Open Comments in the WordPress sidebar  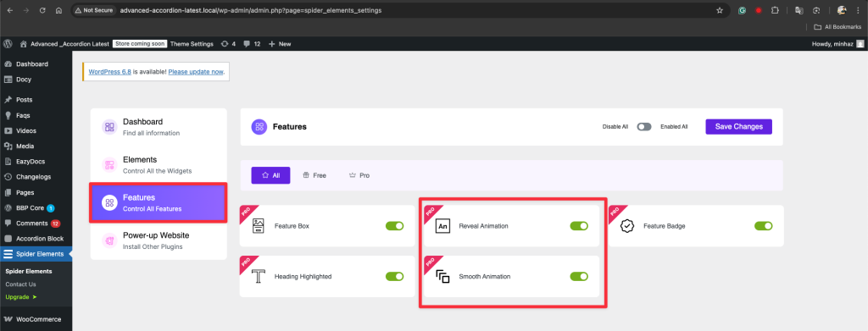pos(36,223)
